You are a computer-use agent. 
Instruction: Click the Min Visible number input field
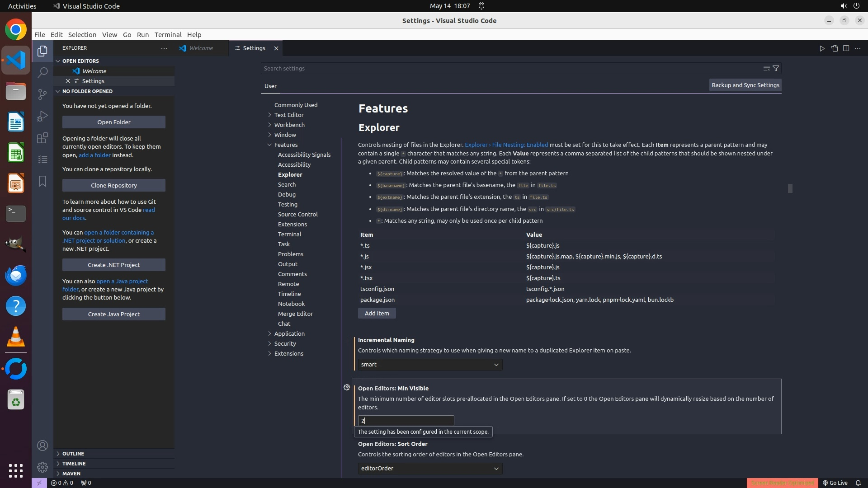coord(406,421)
